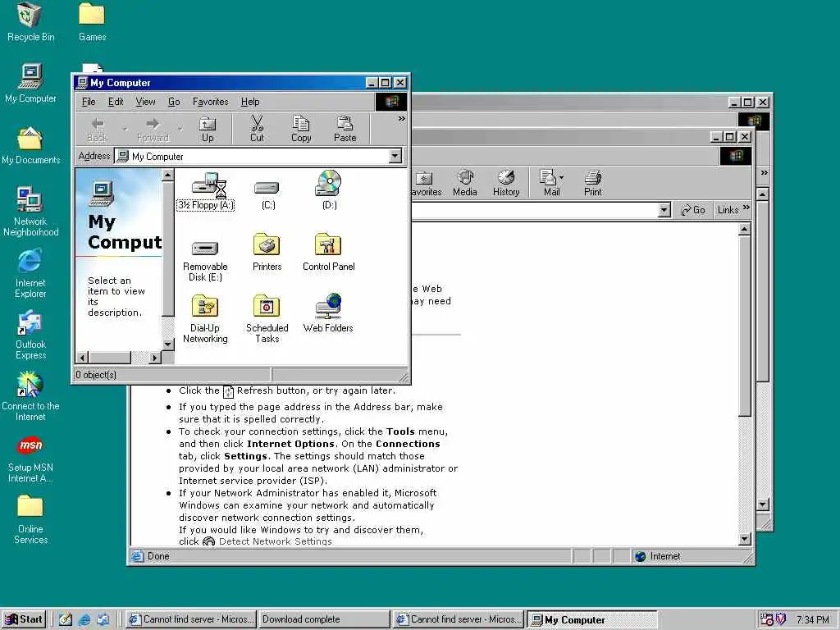Click the Detect Network Settings link
840x630 pixels.
[x=276, y=541]
